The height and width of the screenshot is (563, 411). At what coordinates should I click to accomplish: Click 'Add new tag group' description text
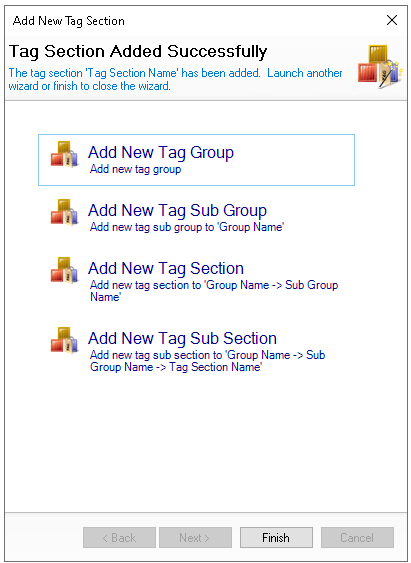[135, 169]
